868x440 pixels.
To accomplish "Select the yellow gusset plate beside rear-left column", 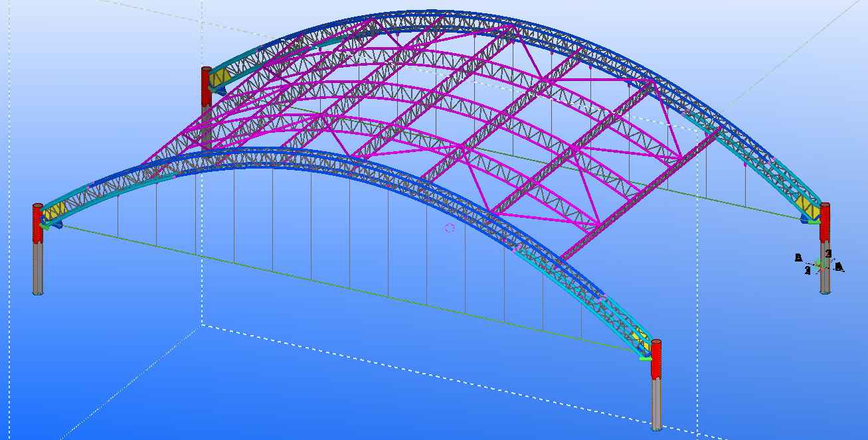I will 218,80.
